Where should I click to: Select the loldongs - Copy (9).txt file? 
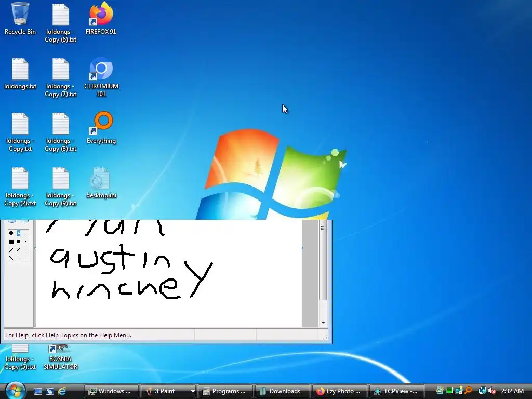coord(60,187)
